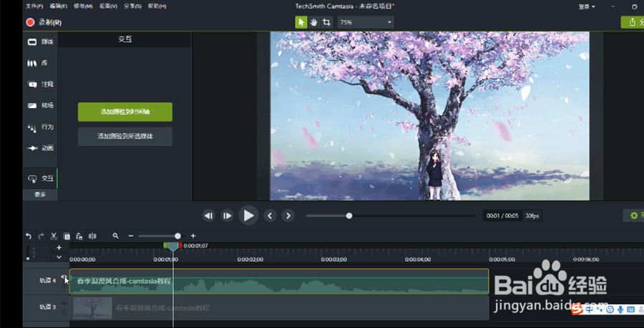Click the Sogou input method logo
Screen dimensions: 644x328
577,309
